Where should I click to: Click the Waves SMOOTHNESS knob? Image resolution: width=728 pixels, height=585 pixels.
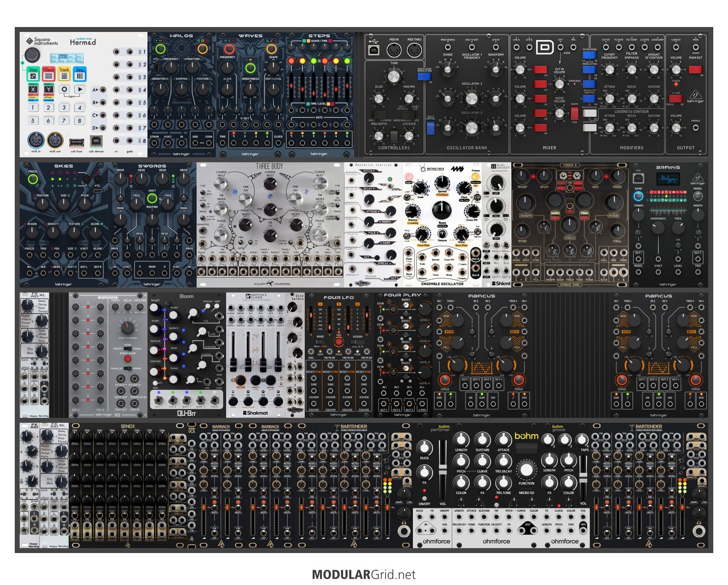point(250,89)
